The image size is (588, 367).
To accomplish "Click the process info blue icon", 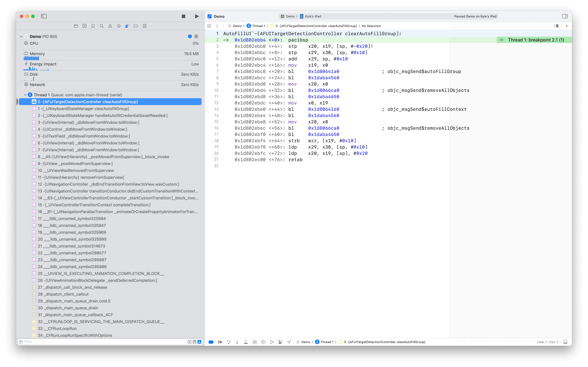I will click(x=190, y=36).
